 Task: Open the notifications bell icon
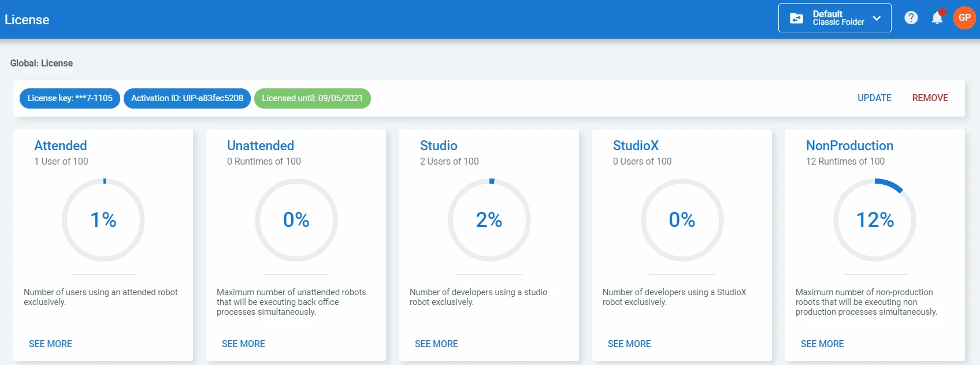(x=937, y=18)
